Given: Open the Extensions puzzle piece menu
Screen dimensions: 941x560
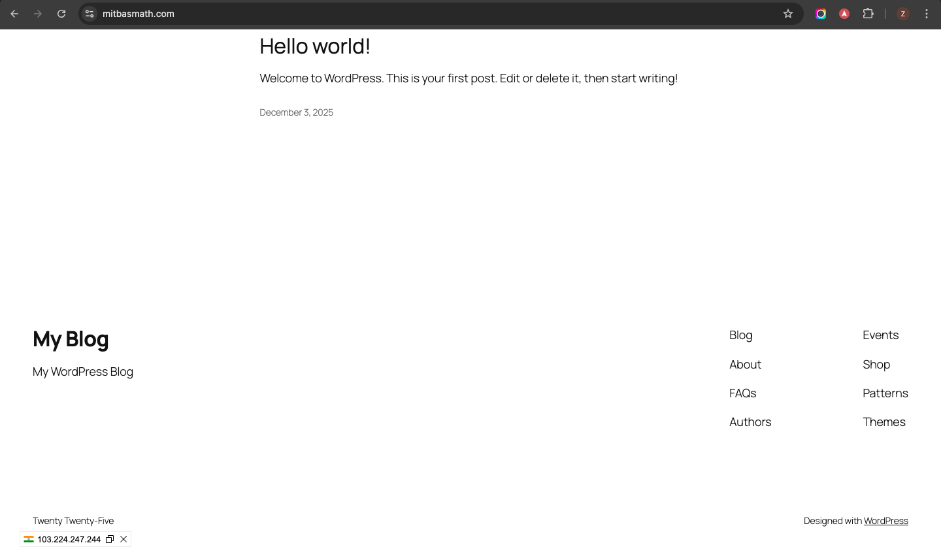Looking at the screenshot, I should (868, 14).
